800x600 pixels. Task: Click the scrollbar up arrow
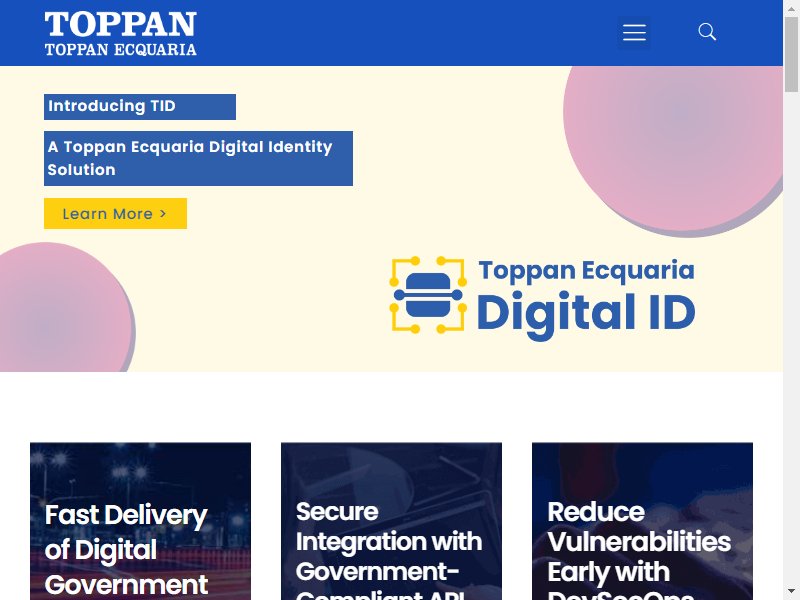point(791,7)
